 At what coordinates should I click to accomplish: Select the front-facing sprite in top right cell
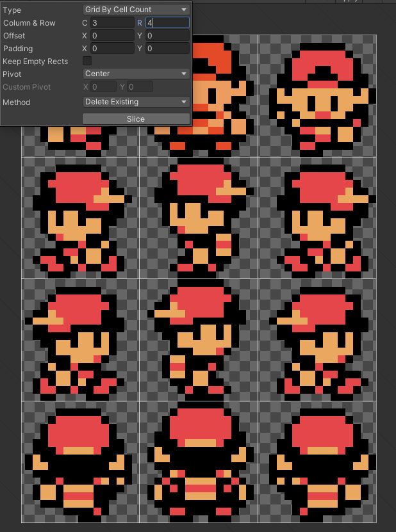[322, 99]
